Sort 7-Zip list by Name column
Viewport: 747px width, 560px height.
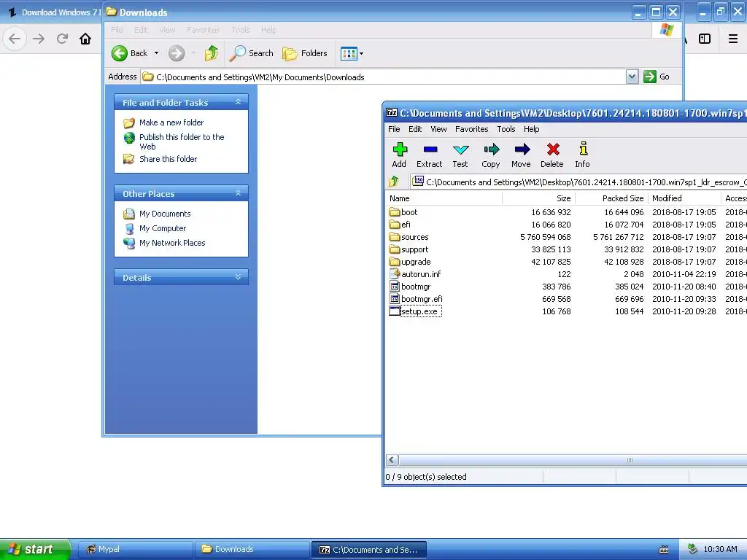[443, 198]
